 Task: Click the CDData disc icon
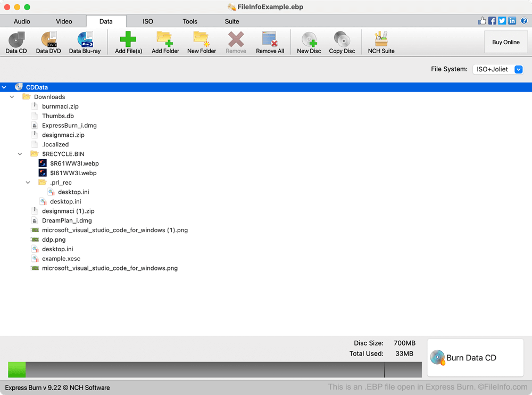19,87
